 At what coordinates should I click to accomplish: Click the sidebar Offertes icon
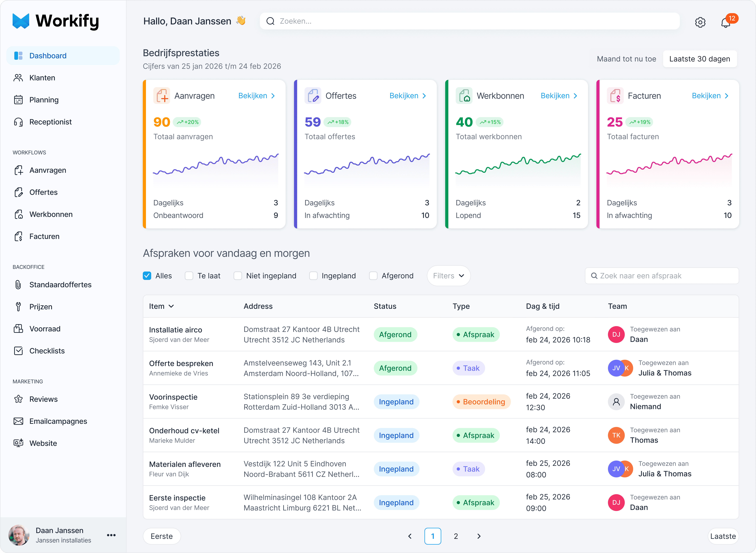click(x=19, y=192)
